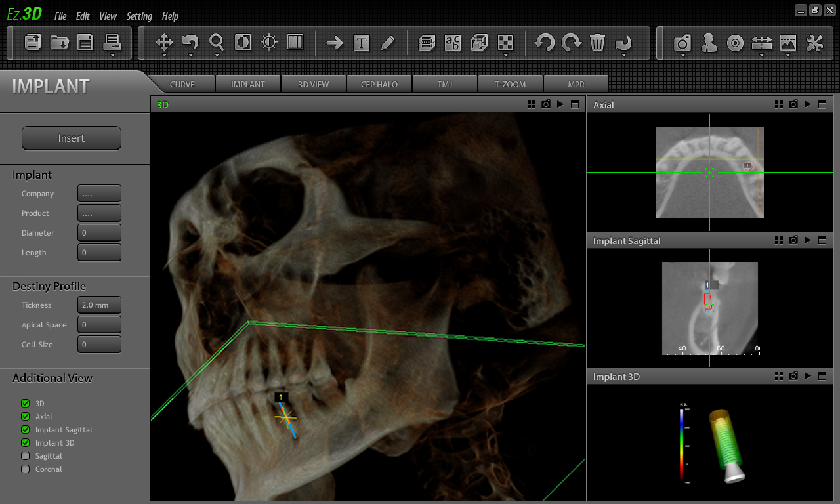Enable the Coronal additional view checkbox
The width and height of the screenshot is (840, 504).
pyautogui.click(x=26, y=469)
